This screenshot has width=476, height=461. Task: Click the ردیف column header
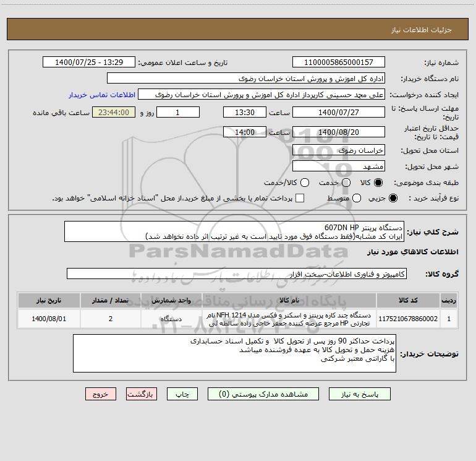(x=449, y=300)
